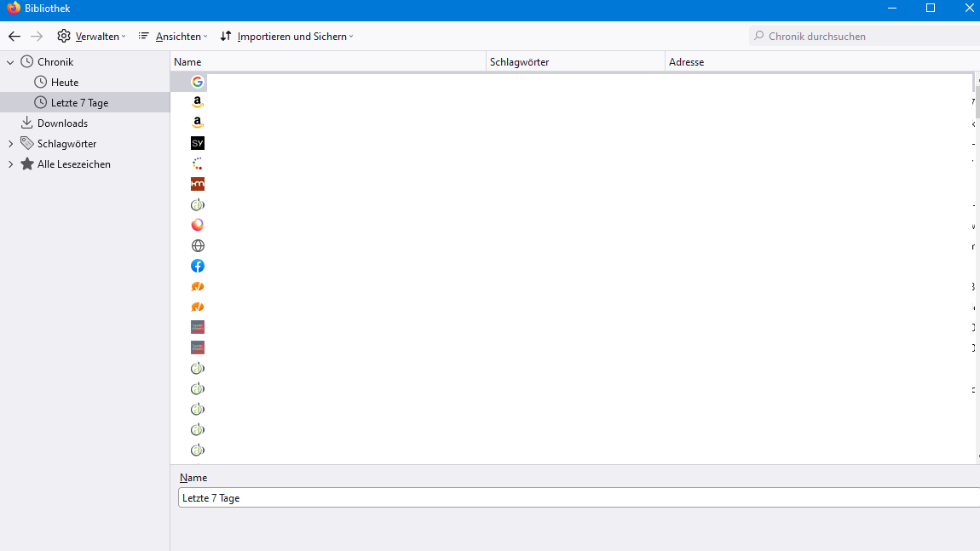Click the magnifier icon in search box
980x551 pixels.
pos(758,36)
